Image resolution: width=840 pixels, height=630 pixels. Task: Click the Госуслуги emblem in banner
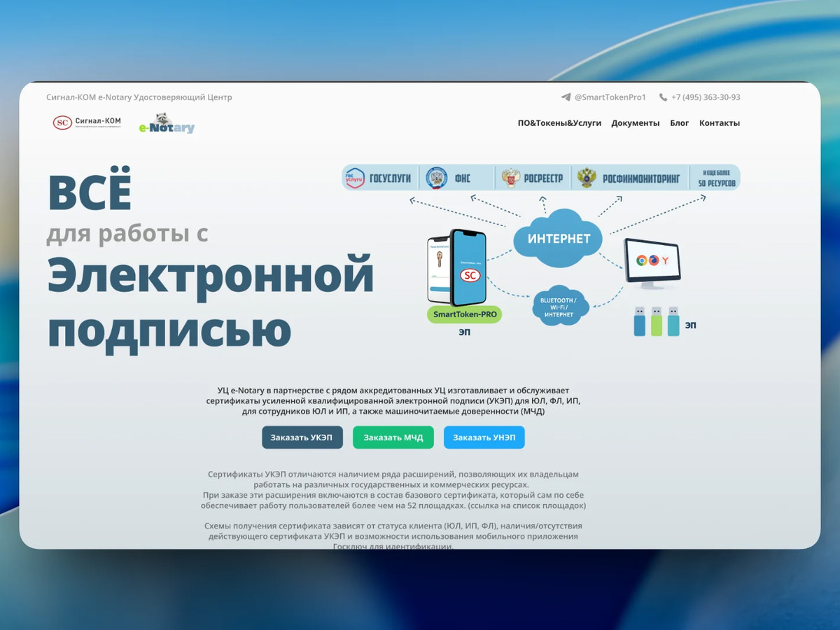coord(354,178)
